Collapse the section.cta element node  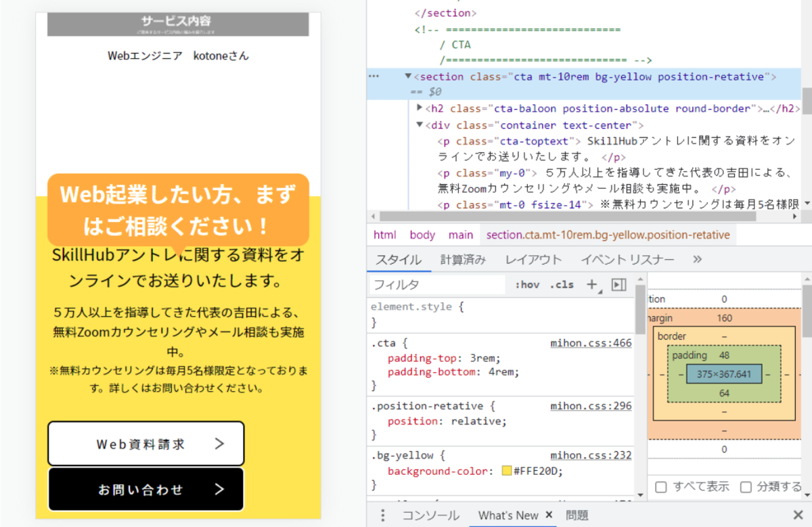point(408,76)
